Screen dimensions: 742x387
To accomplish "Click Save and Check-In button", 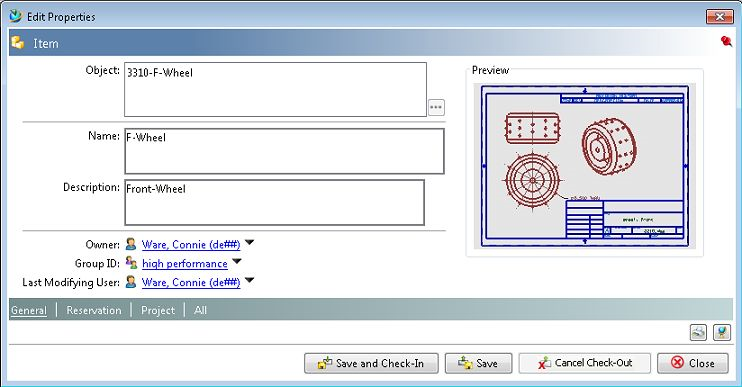I will (x=371, y=363).
